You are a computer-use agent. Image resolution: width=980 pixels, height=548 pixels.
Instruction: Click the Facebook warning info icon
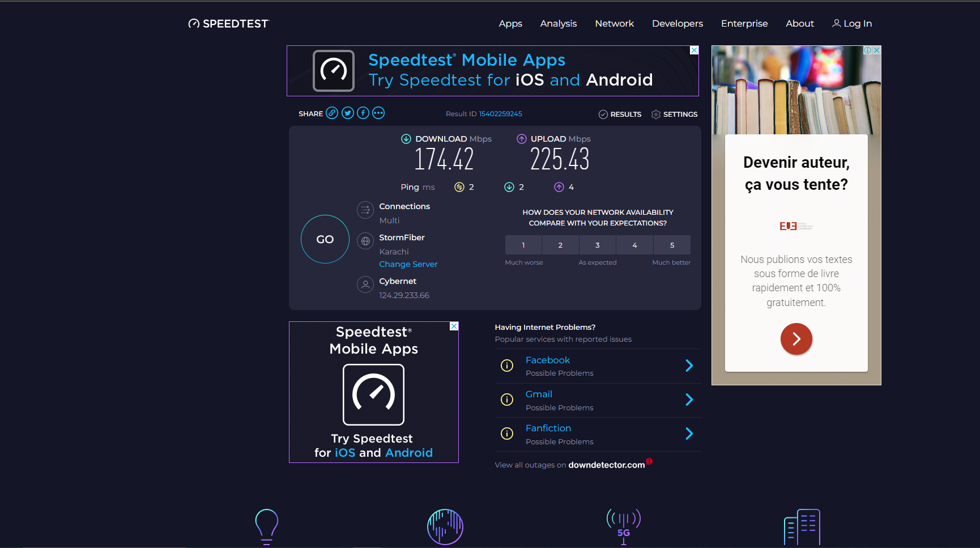(x=507, y=366)
